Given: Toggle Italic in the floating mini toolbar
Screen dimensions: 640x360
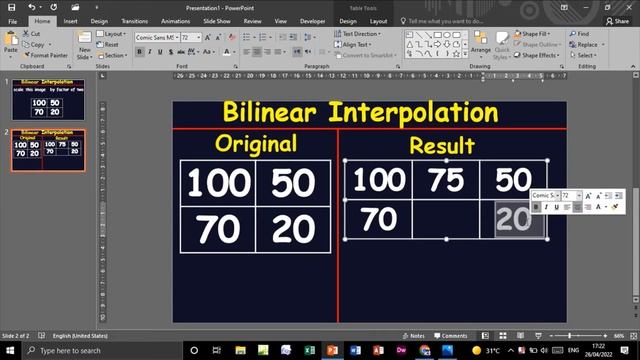Looking at the screenshot, I should click(546, 207).
